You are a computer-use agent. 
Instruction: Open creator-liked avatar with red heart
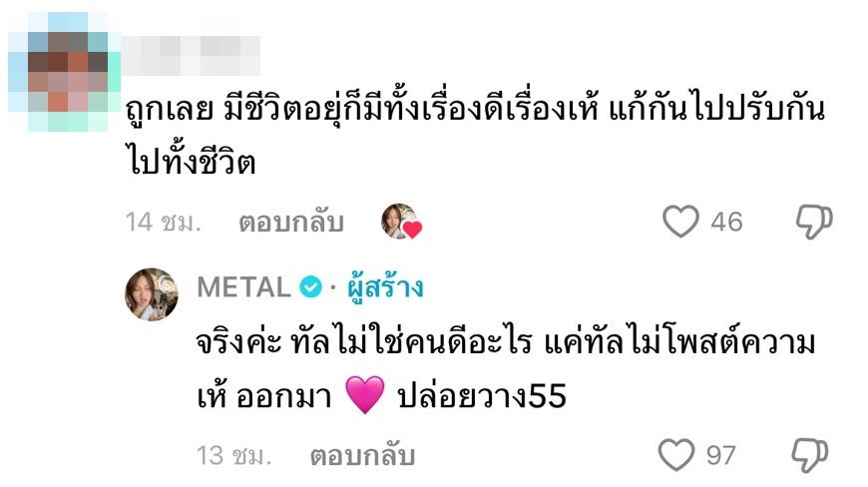click(x=401, y=222)
